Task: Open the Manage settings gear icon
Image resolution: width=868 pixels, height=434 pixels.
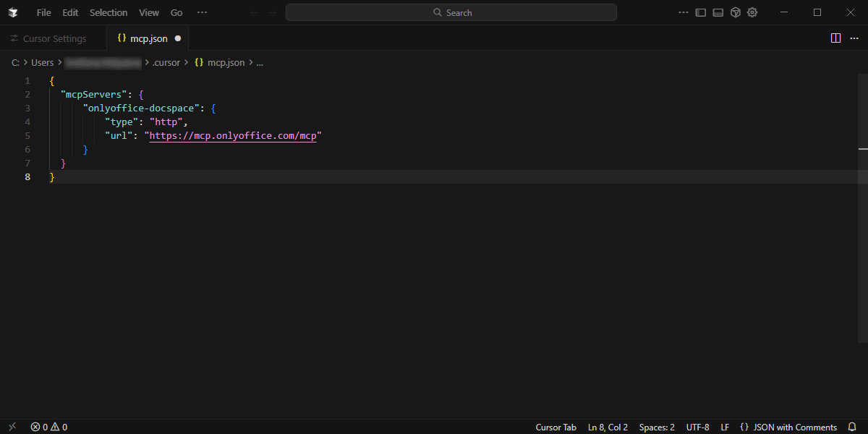Action: pyautogui.click(x=752, y=12)
